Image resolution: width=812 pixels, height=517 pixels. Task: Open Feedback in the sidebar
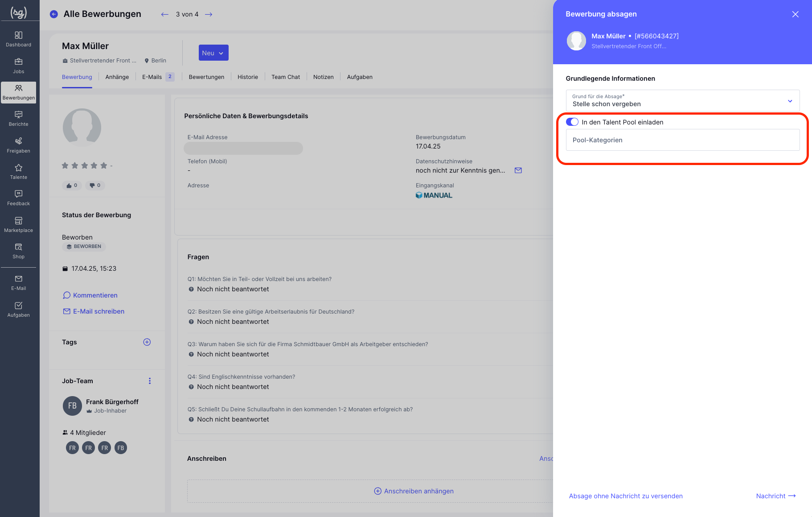(x=18, y=198)
